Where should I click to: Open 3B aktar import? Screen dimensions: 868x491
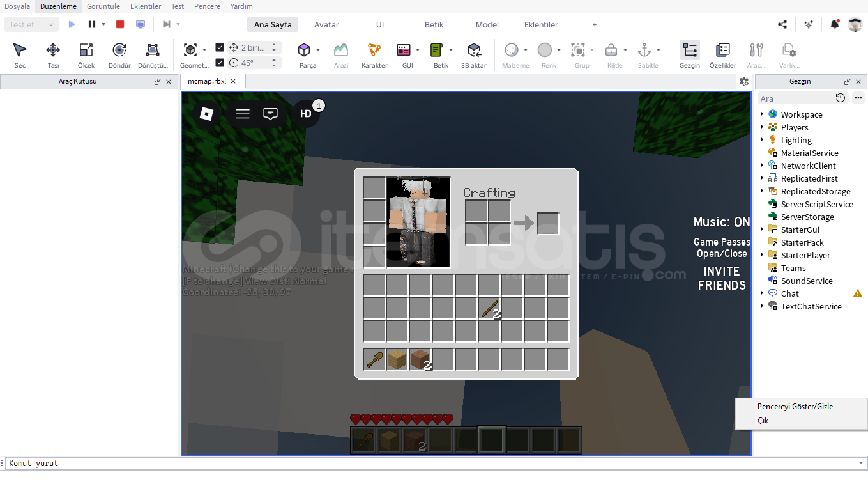474,56
